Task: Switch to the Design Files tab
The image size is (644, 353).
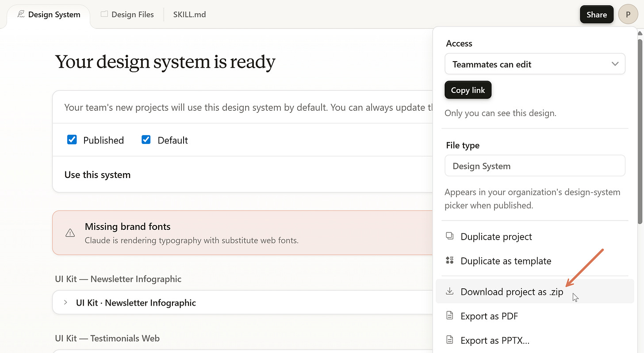Action: coord(127,15)
